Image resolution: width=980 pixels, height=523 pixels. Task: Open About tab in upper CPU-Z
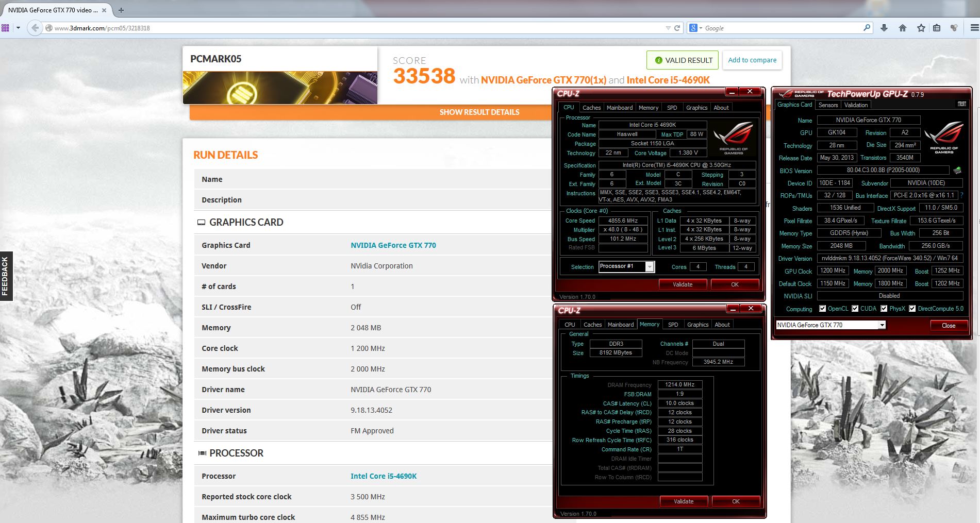tap(721, 108)
